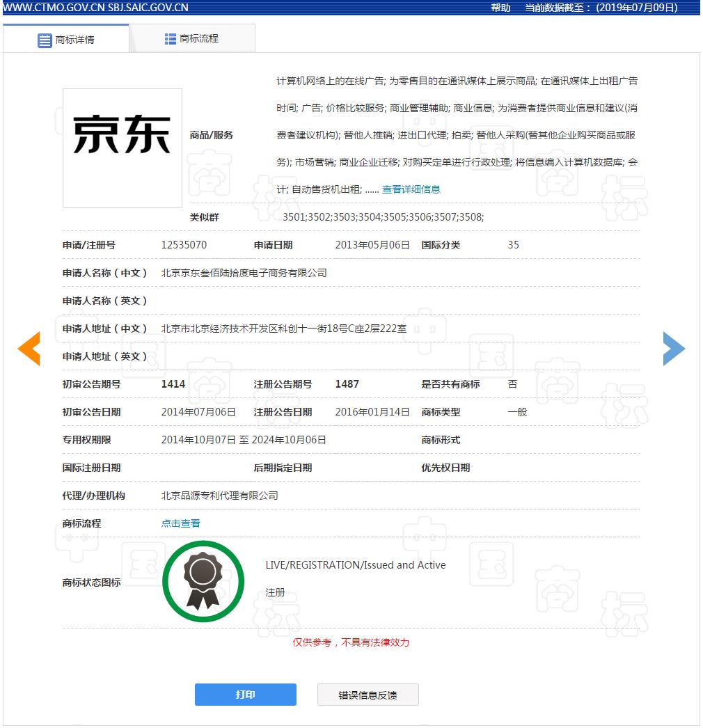Select preliminary announcement issue 1414

173,384
